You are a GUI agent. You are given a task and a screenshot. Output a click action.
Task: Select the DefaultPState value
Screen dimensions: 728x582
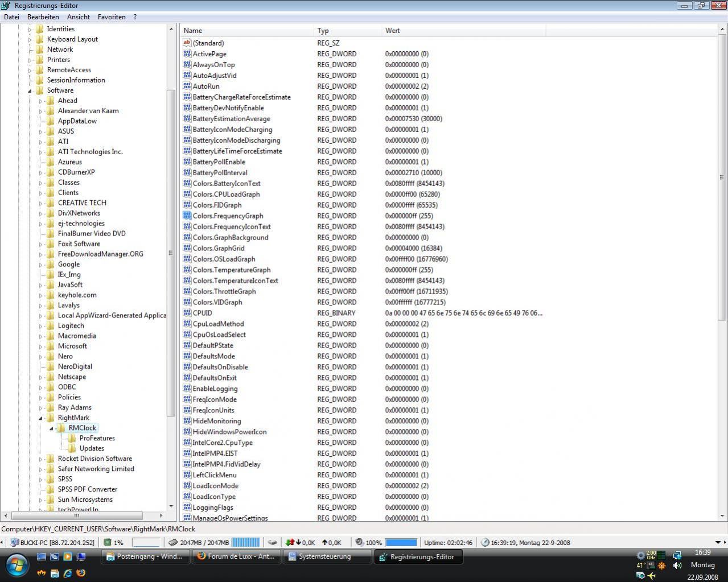(x=213, y=345)
